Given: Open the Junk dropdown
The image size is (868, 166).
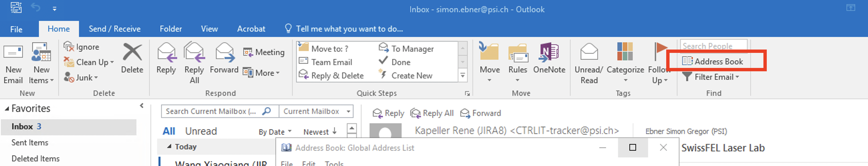Looking at the screenshot, I should (81, 77).
